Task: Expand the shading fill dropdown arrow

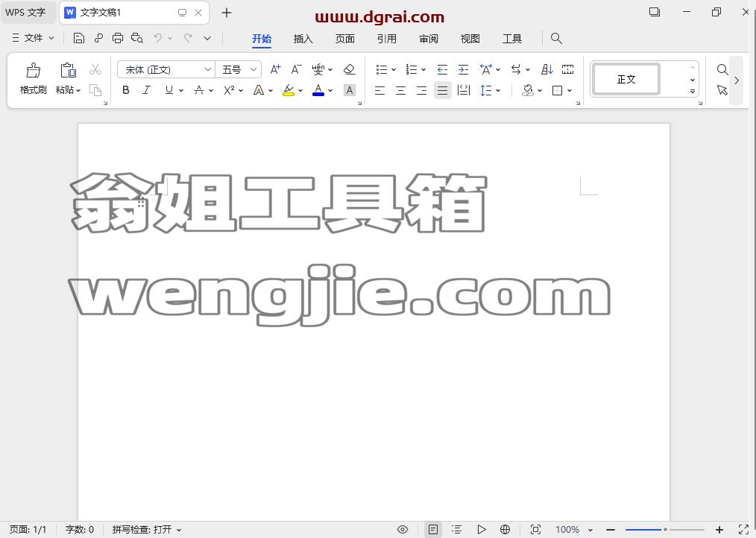Action: (540, 90)
